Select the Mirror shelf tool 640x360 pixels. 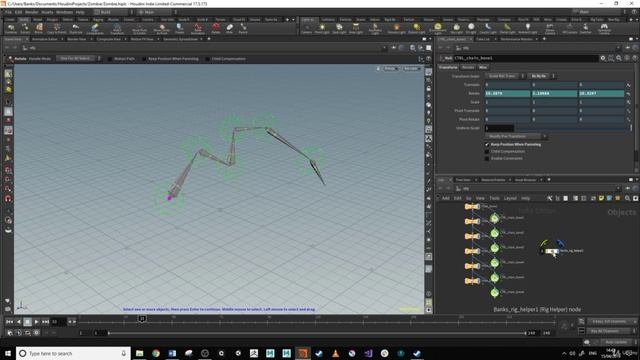(x=39, y=29)
